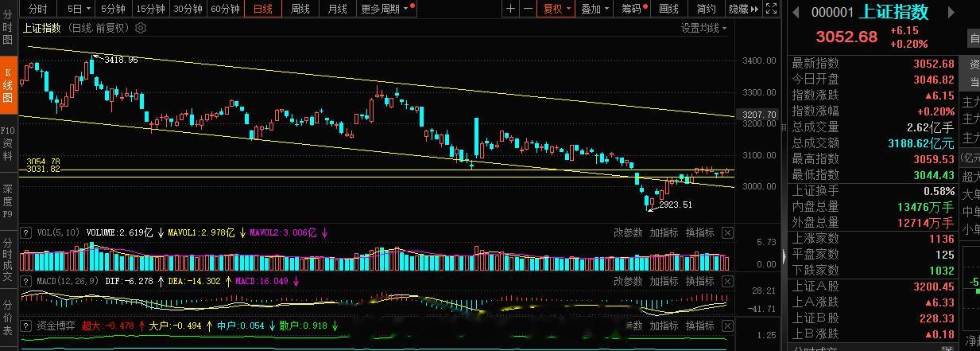Click the 2923.51 low price marker
This screenshot has height=351, width=980.
(675, 205)
